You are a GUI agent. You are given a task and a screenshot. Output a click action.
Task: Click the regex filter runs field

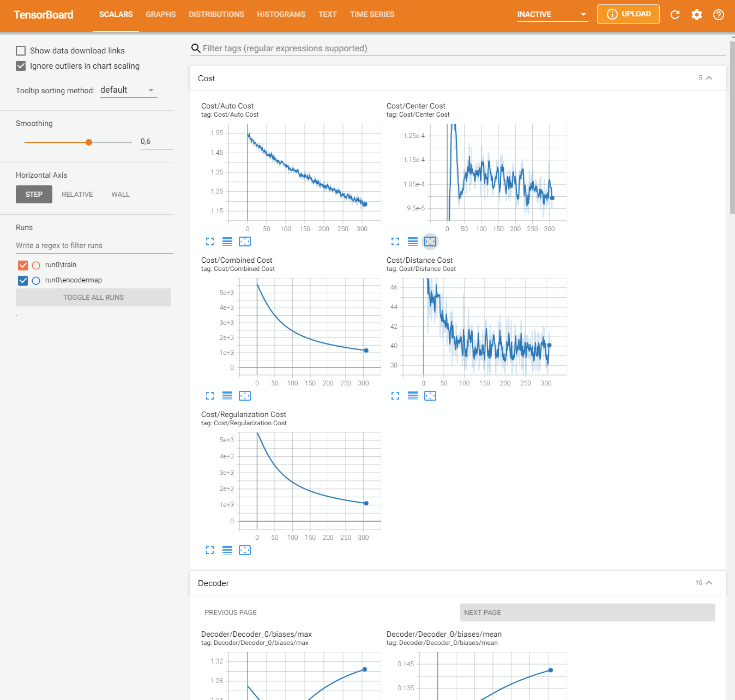94,246
